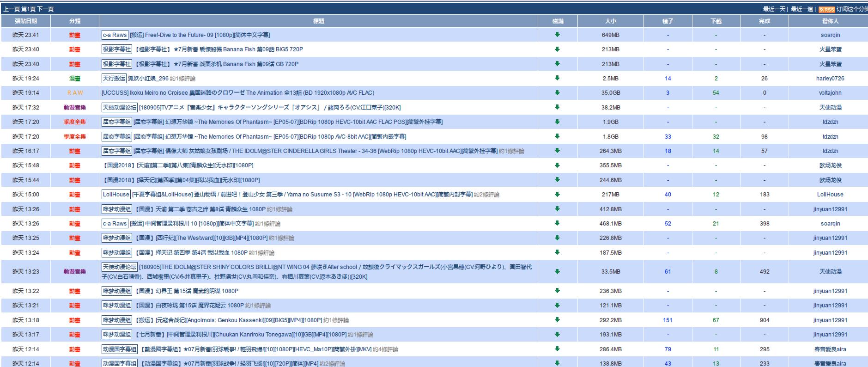The width and height of the screenshot is (868, 367).
Task: Sort by 張貼日期 column header
Action: point(26,21)
